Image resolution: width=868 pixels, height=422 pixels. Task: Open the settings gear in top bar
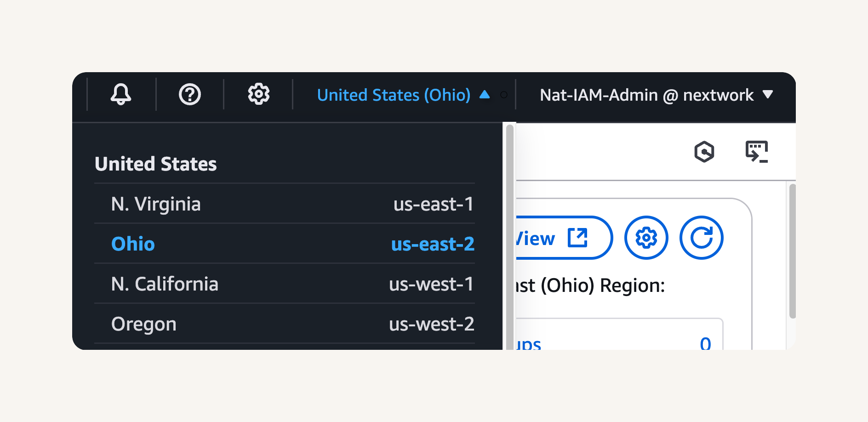pyautogui.click(x=259, y=94)
